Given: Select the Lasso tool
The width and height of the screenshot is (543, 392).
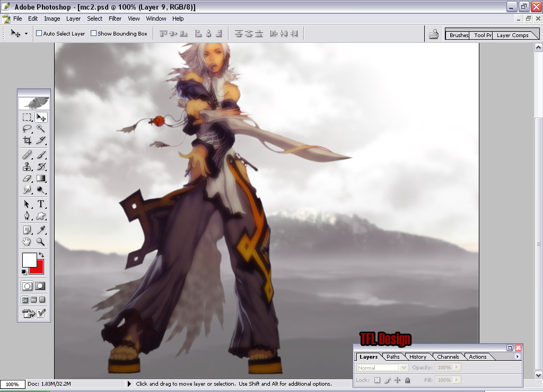Looking at the screenshot, I should [27, 129].
